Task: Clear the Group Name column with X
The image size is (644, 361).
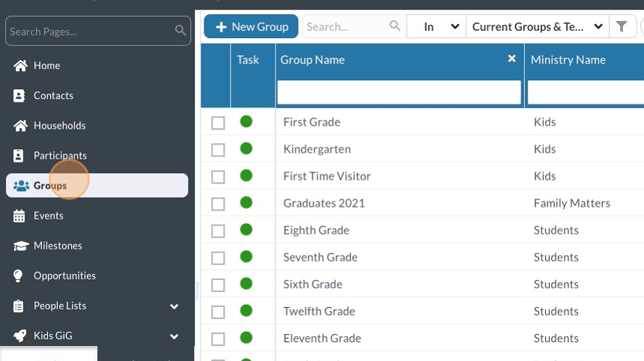Action: 512,58
